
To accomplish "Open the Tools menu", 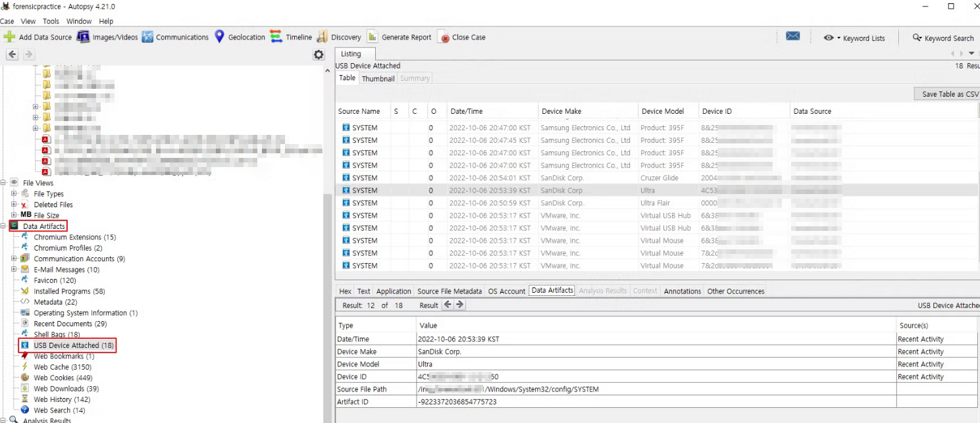I will click(x=51, y=22).
